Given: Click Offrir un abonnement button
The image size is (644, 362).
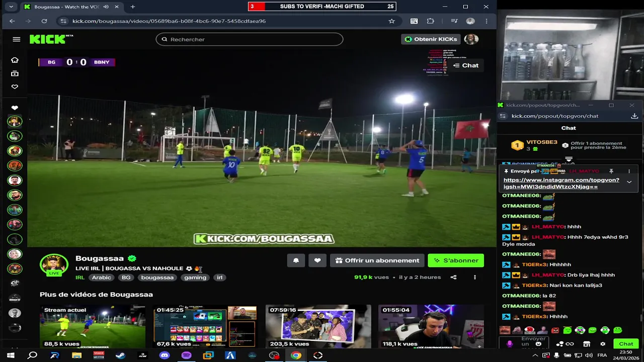Looking at the screenshot, I should coord(377,260).
